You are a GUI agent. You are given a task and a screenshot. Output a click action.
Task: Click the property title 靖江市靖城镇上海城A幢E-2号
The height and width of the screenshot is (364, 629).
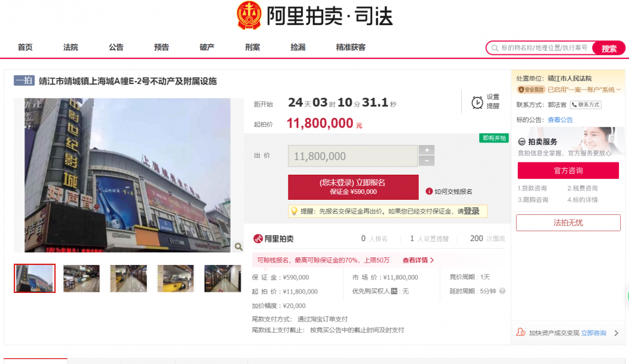(128, 81)
